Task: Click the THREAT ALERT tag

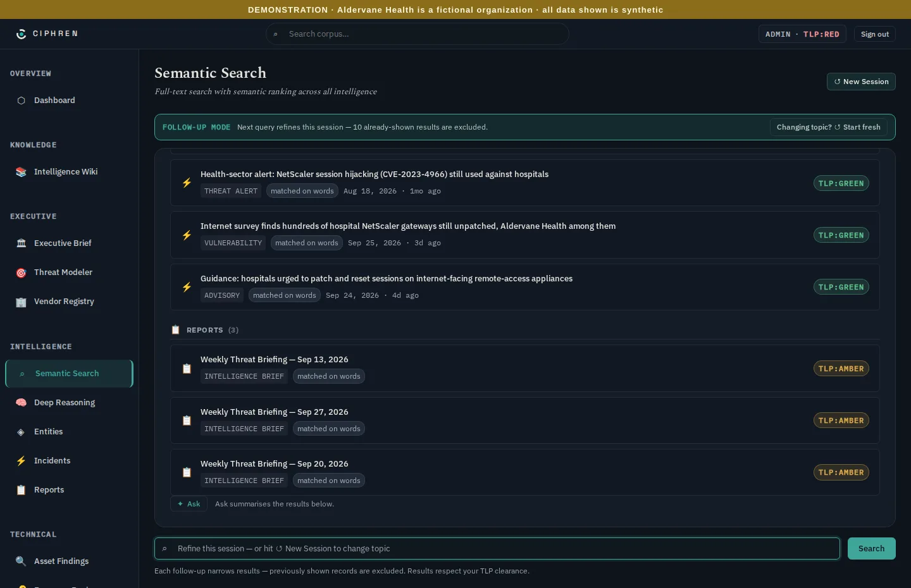Action: (x=231, y=191)
